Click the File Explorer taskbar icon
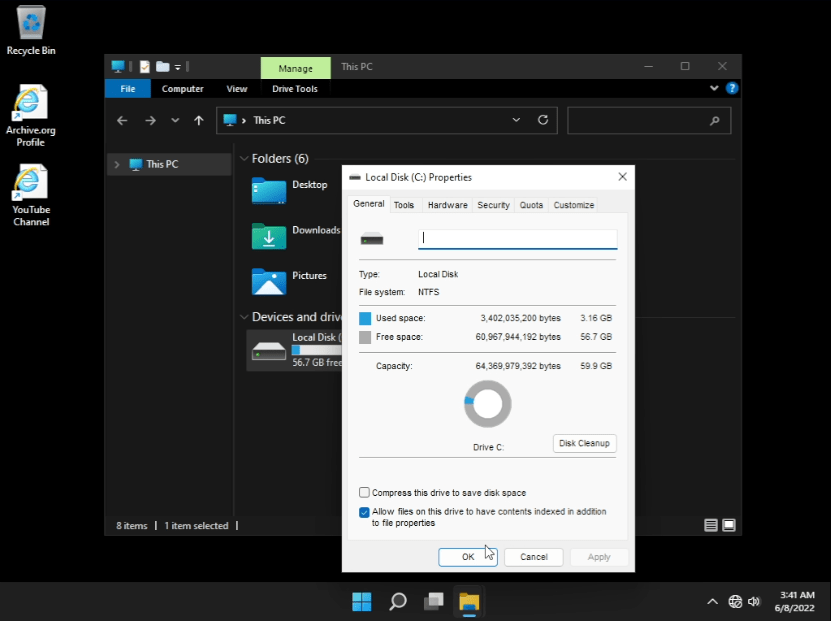The image size is (831, 621). 469,602
